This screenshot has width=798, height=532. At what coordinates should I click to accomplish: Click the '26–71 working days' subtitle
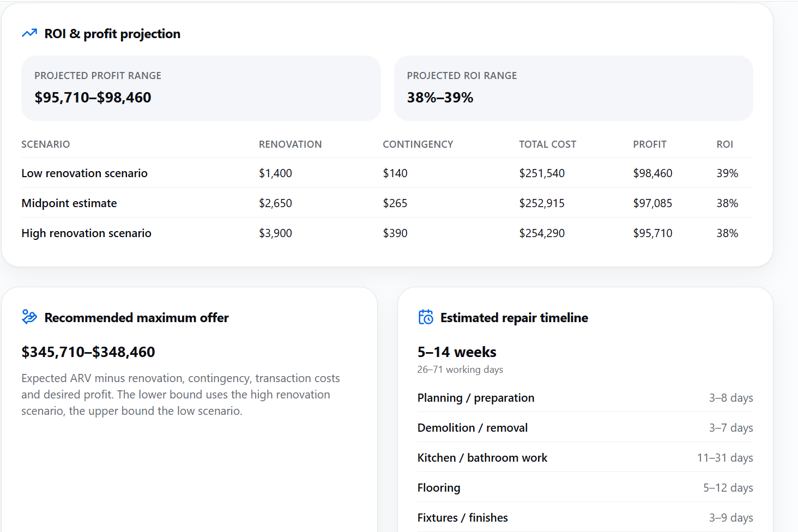(x=460, y=370)
